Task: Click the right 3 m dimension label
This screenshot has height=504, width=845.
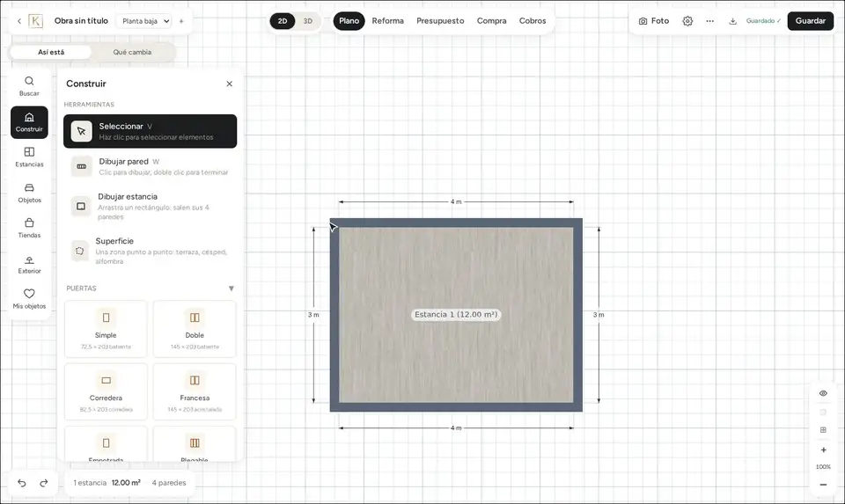Action: click(x=599, y=315)
